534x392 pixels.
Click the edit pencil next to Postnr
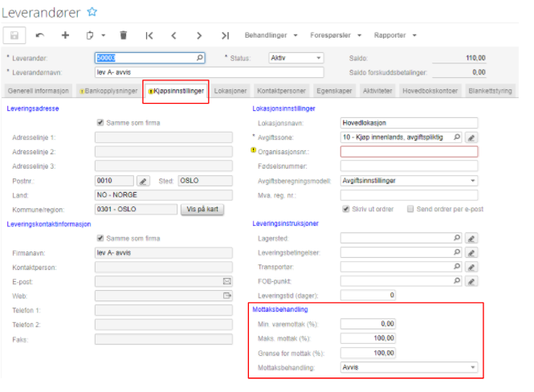tap(143, 181)
